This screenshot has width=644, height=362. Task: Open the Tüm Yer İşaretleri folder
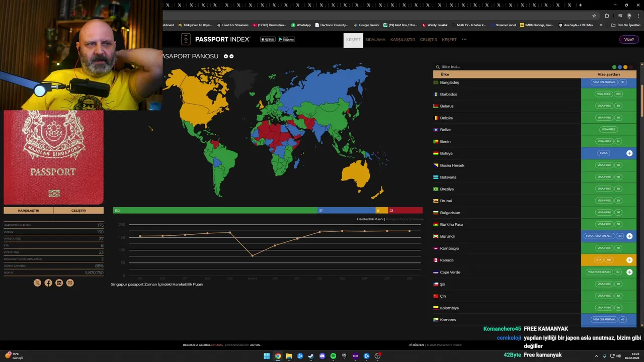pyautogui.click(x=625, y=25)
